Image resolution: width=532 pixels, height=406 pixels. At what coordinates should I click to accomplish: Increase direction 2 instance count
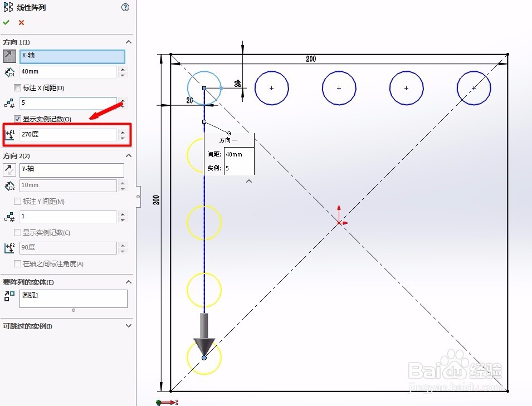(123, 214)
